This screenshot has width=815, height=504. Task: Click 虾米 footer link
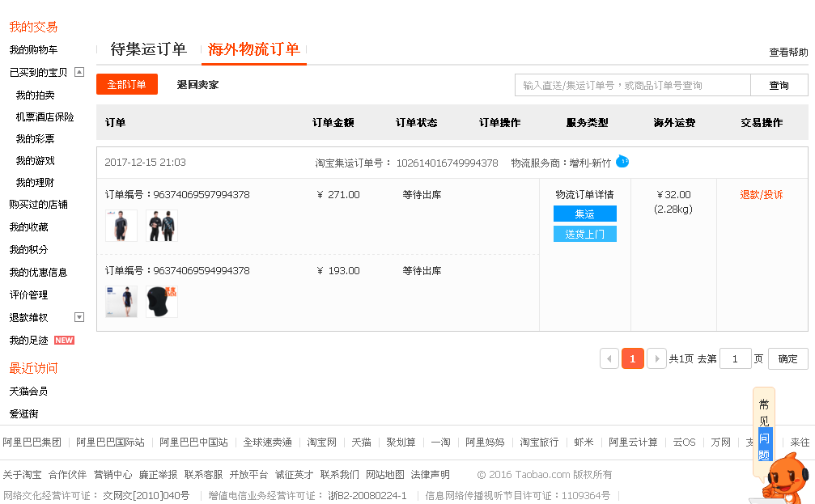pos(584,443)
